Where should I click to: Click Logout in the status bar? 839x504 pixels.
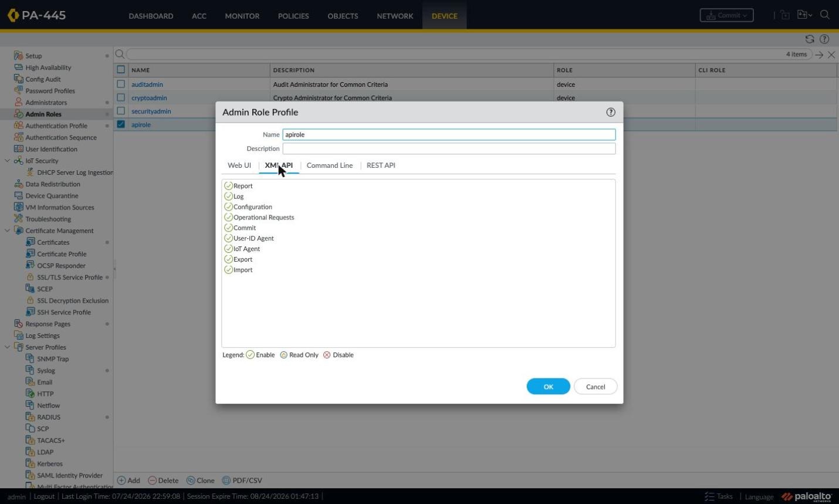pos(44,496)
